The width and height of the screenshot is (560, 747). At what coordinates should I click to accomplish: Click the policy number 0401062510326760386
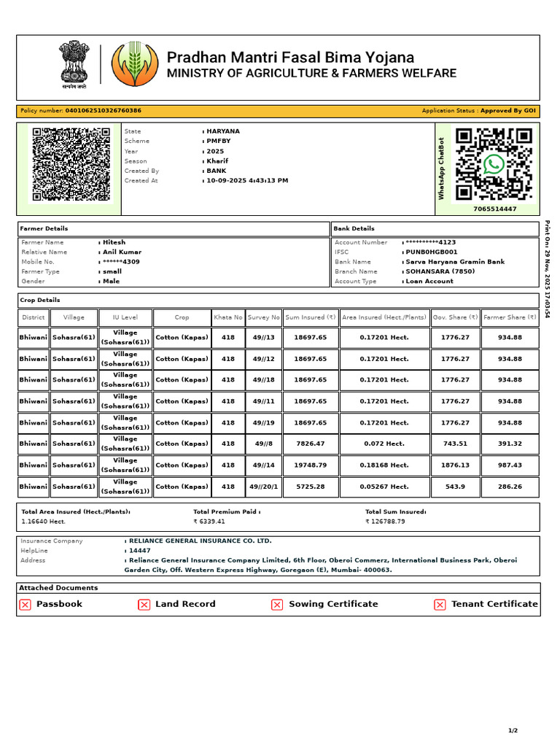click(x=104, y=111)
